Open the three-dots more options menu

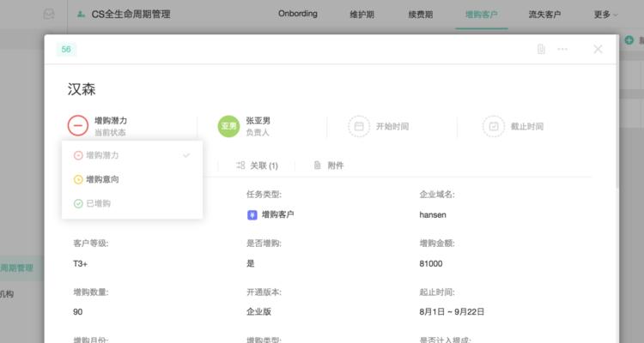click(562, 49)
